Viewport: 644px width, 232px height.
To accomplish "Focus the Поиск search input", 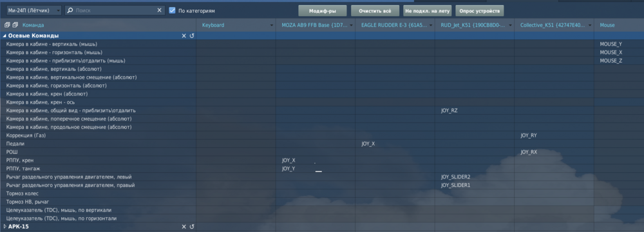I will (x=115, y=10).
